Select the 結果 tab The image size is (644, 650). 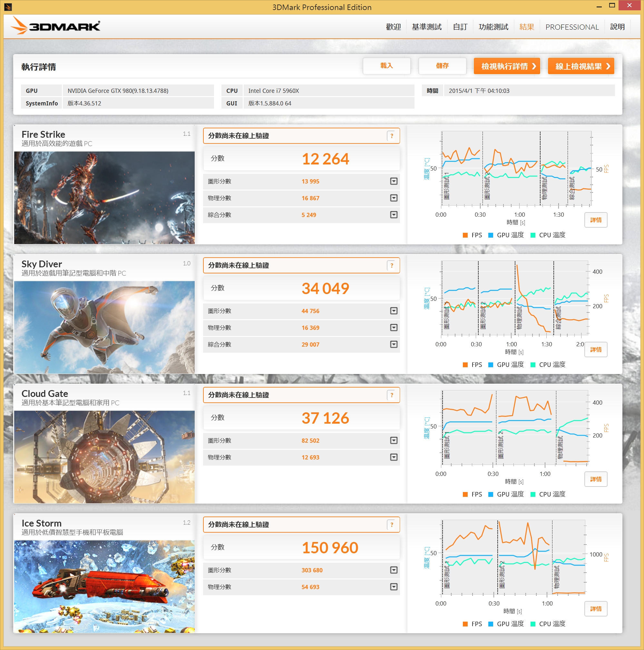(x=527, y=27)
